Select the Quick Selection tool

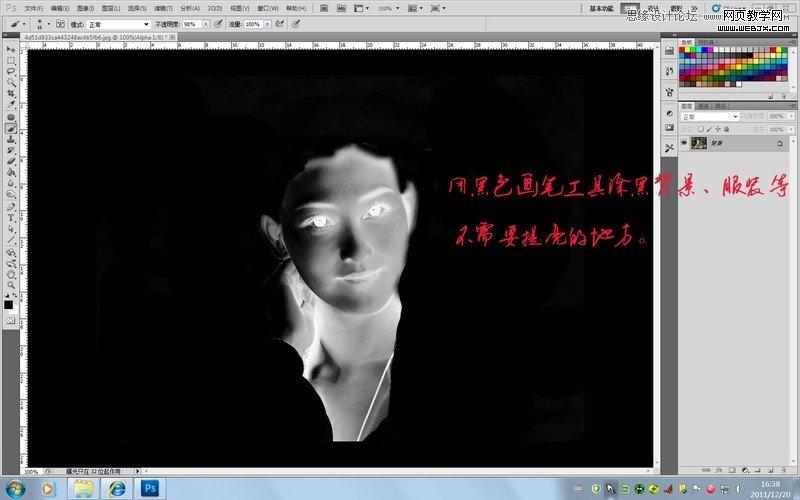(10, 82)
